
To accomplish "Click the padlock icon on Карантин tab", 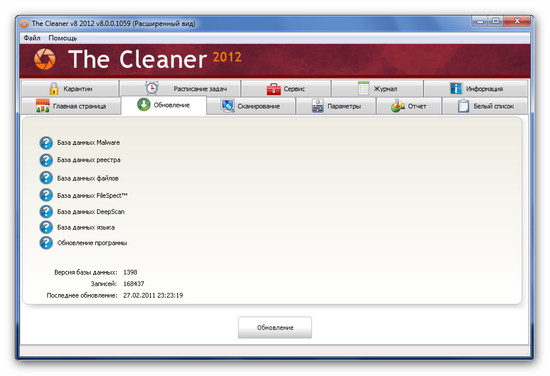I will 54,88.
